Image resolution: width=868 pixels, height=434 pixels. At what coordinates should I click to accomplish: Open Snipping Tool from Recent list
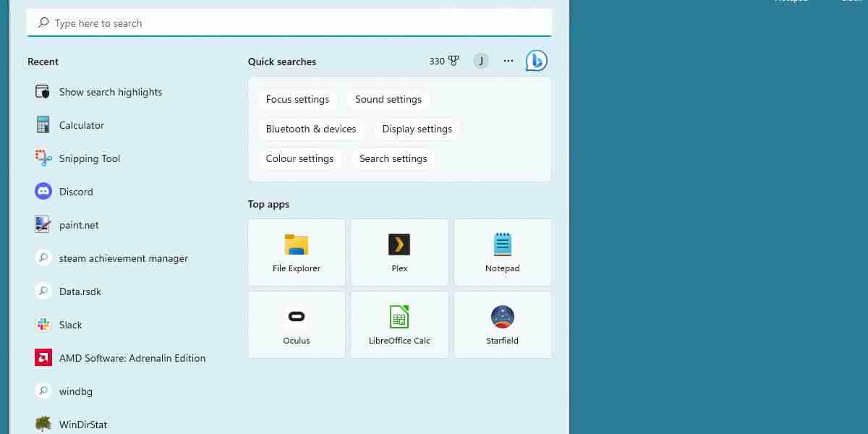point(90,158)
